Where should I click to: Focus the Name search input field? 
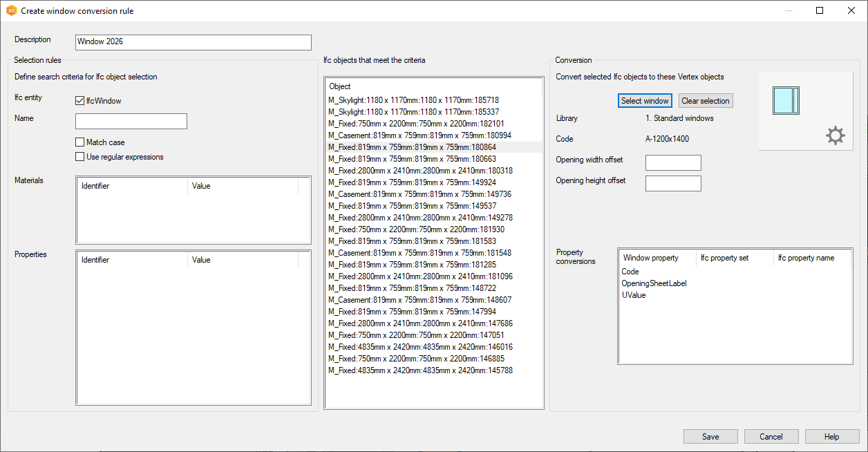131,122
